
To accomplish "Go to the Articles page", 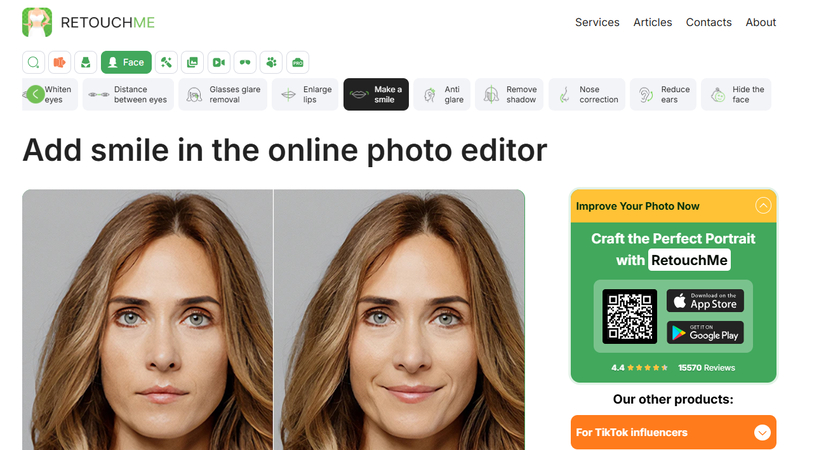I will (x=652, y=22).
